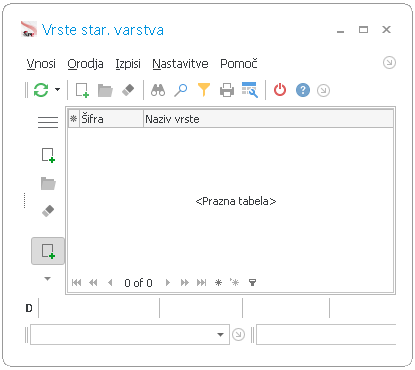
Task: Open the Izpisi menu
Action: click(128, 63)
